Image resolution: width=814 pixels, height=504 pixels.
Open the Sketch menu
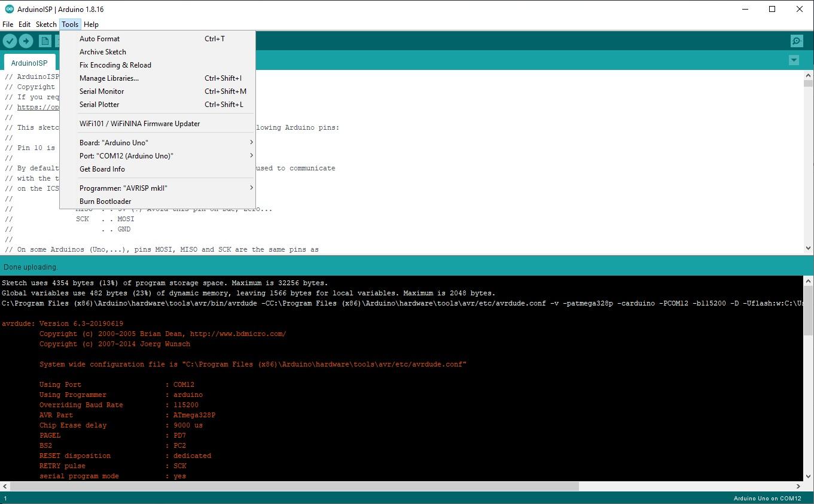46,25
